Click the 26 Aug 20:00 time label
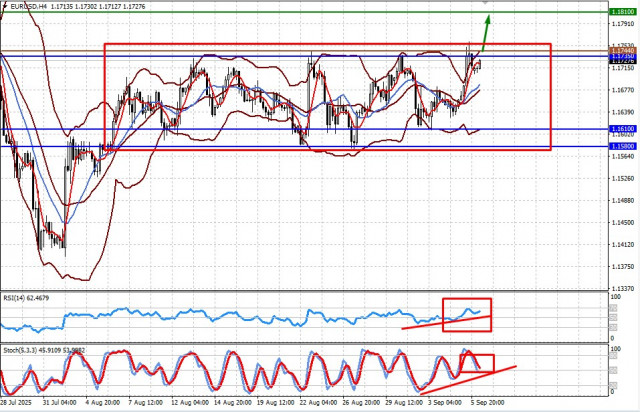 point(361,403)
